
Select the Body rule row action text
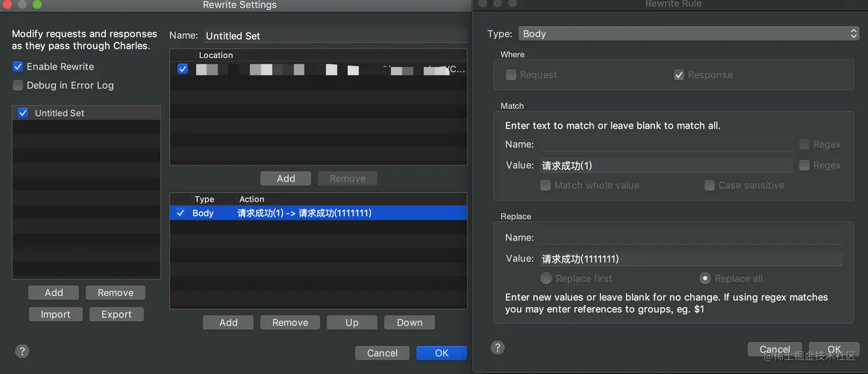305,213
